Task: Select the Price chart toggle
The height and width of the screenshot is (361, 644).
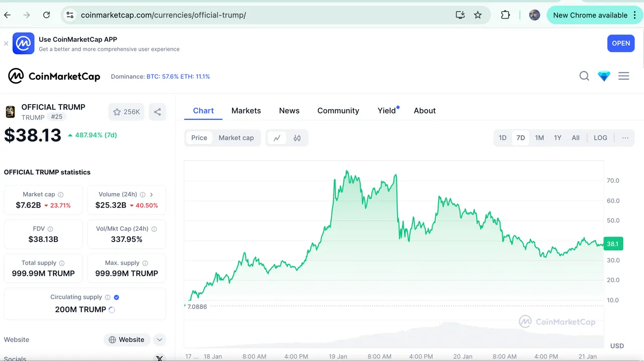Action: click(199, 138)
